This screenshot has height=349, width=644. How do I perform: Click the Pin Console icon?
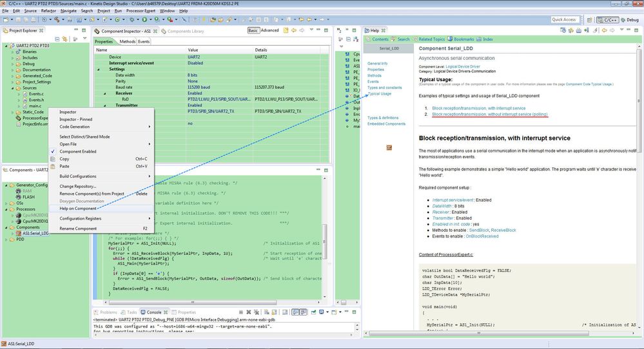click(x=313, y=312)
